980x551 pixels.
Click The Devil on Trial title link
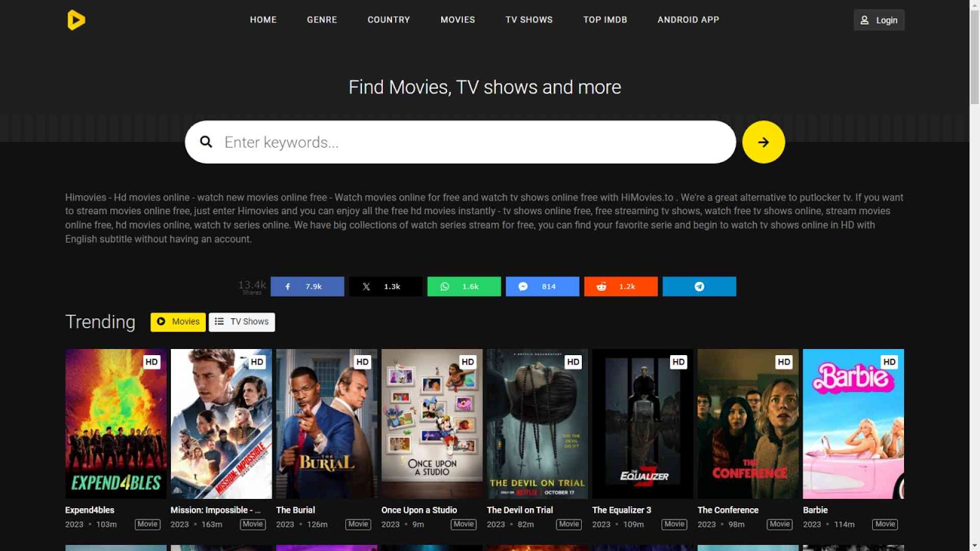tap(520, 510)
